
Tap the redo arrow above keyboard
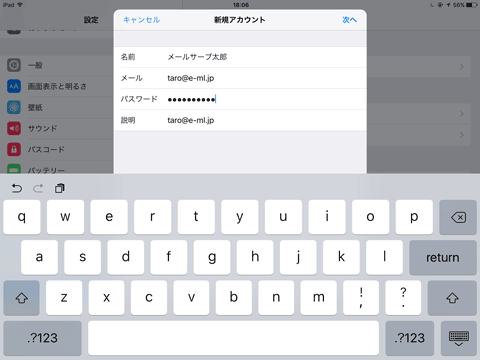pyautogui.click(x=38, y=189)
